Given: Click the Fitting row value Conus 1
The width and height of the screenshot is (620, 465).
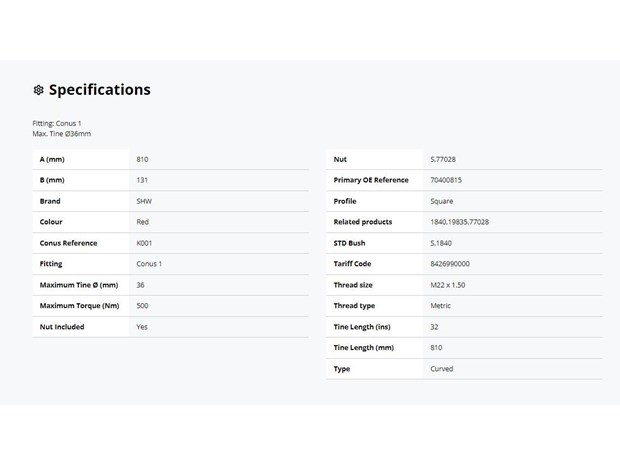Looking at the screenshot, I should click(149, 264).
